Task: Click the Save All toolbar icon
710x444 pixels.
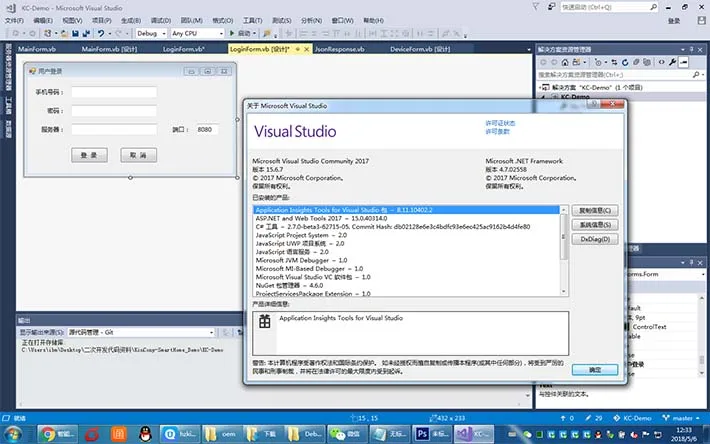Action: pyautogui.click(x=86, y=33)
